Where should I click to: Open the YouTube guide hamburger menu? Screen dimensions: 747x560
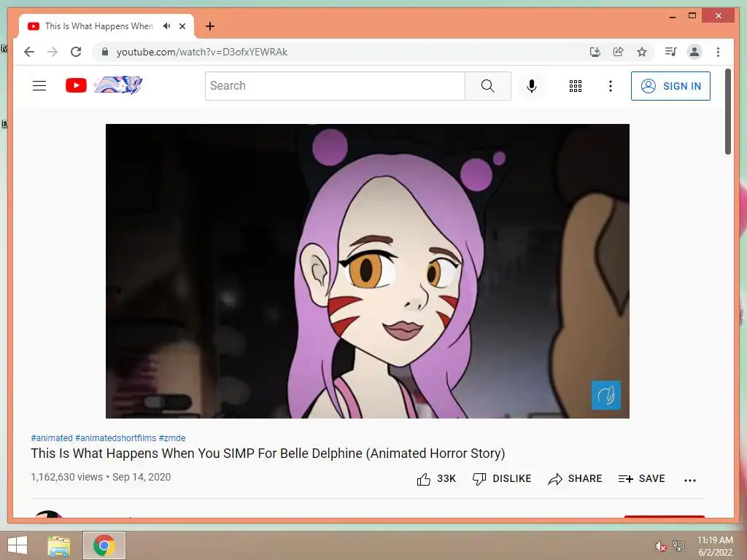(x=39, y=86)
